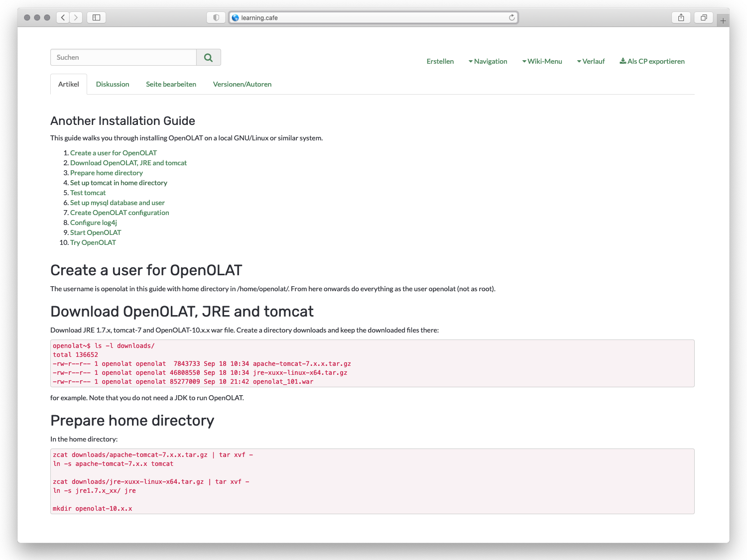Jump to Download OpenOLAT, JRE and tomcat
Screen dimensions: 747x560
click(x=128, y=163)
